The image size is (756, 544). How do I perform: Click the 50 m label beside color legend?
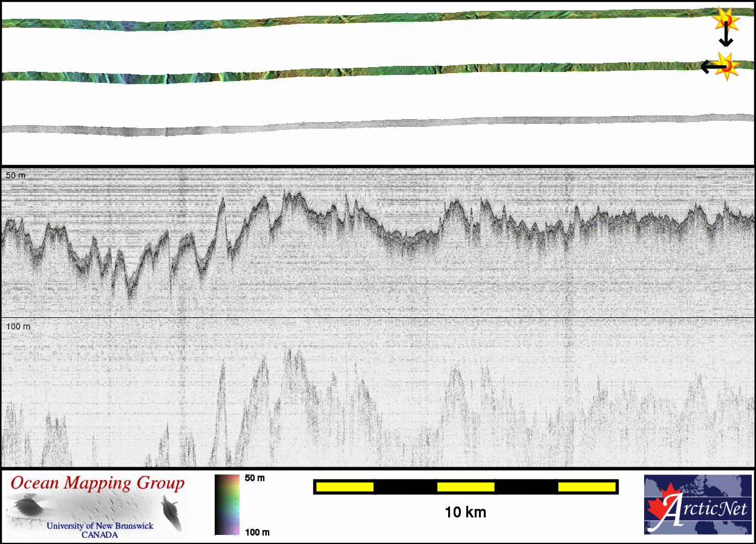tap(255, 478)
